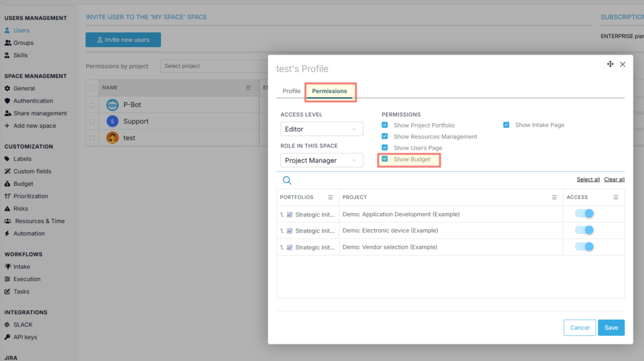Image resolution: width=644 pixels, height=361 pixels.
Task: Disable access for Demo: Vendor selection project
Action: pos(585,247)
